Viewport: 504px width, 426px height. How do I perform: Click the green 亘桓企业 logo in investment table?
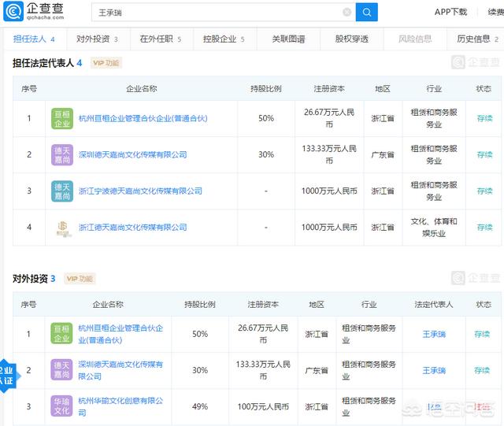pyautogui.click(x=61, y=334)
